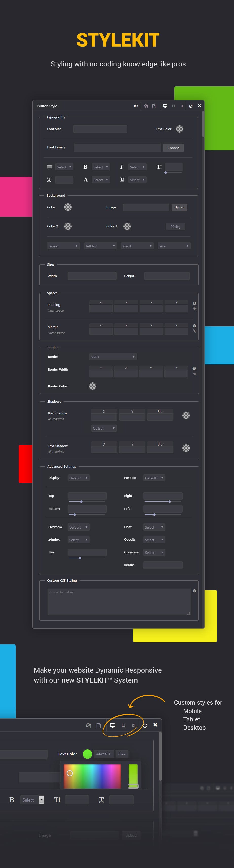
Task: Click the refresh icon in the lower preview panel
Action: 145,725
